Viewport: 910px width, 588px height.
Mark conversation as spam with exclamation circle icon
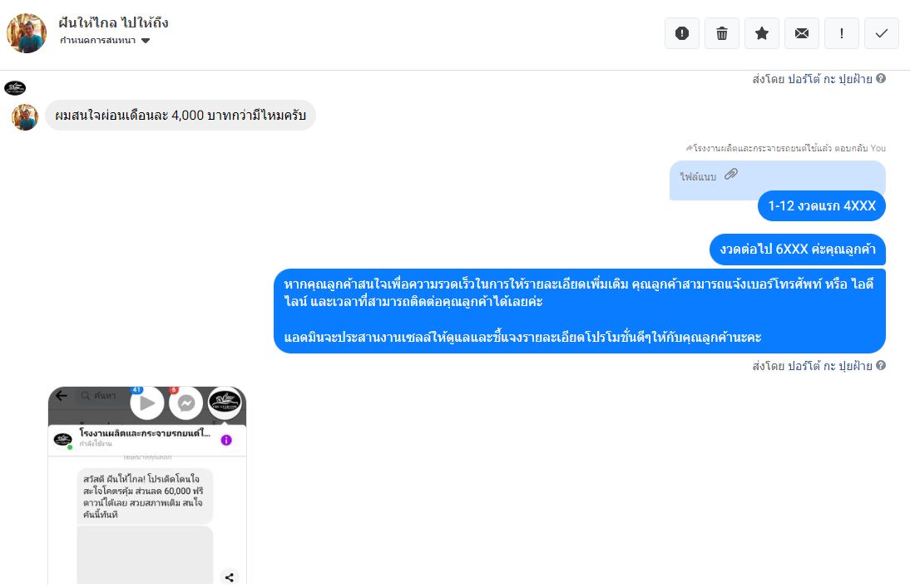(x=682, y=33)
